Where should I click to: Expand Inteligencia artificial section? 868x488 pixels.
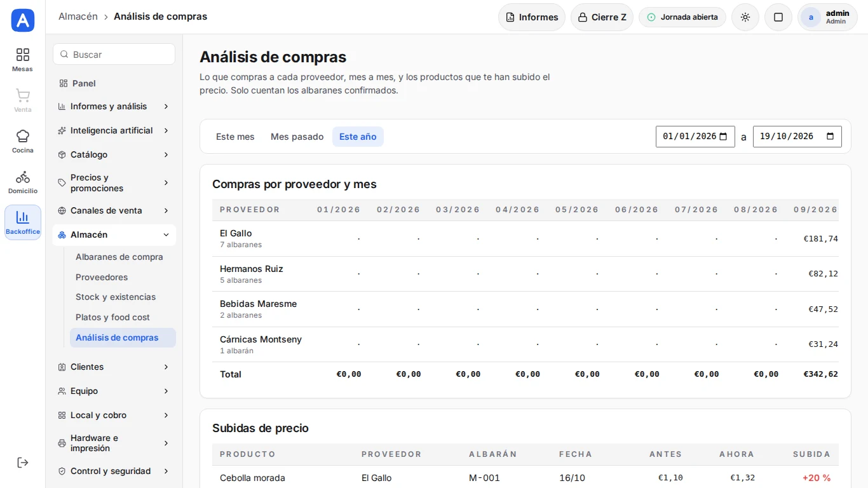[x=114, y=131]
